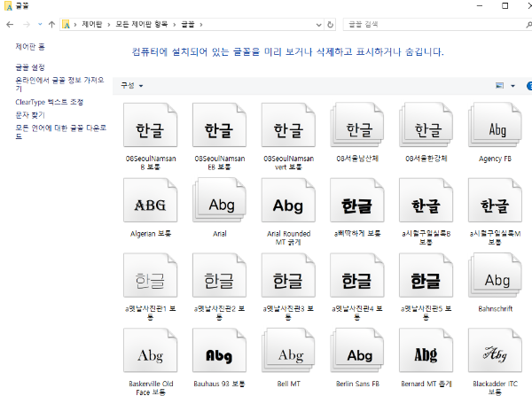532x396 pixels.
Task: Open ClearType 텍스트 조정 link
Action: [x=49, y=102]
